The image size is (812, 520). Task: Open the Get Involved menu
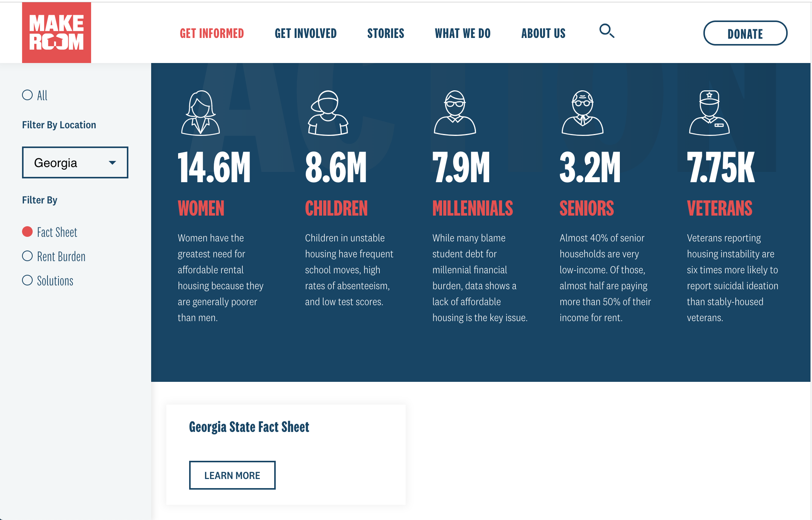(306, 33)
